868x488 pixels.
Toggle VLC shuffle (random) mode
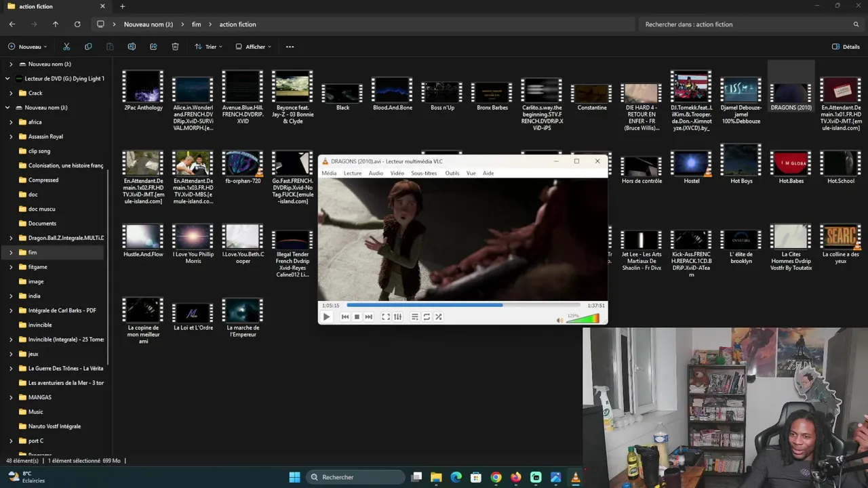tap(439, 317)
